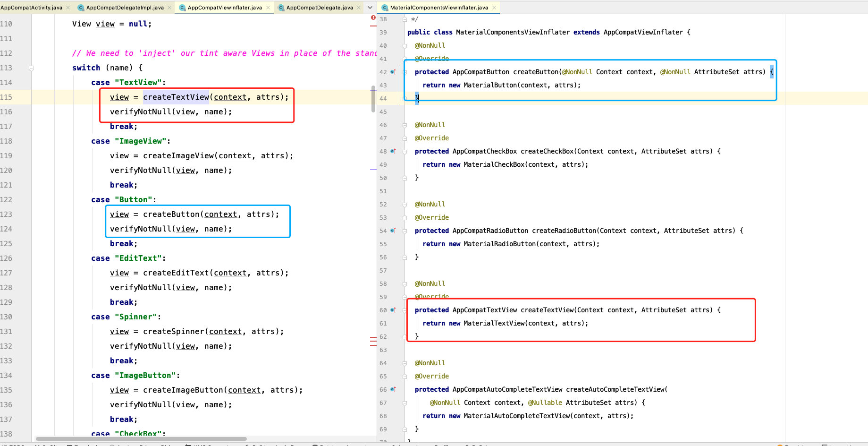The width and height of the screenshot is (868, 446).
Task: Click MaterialComponentsViewInflater.java class file icon
Action: click(385, 8)
